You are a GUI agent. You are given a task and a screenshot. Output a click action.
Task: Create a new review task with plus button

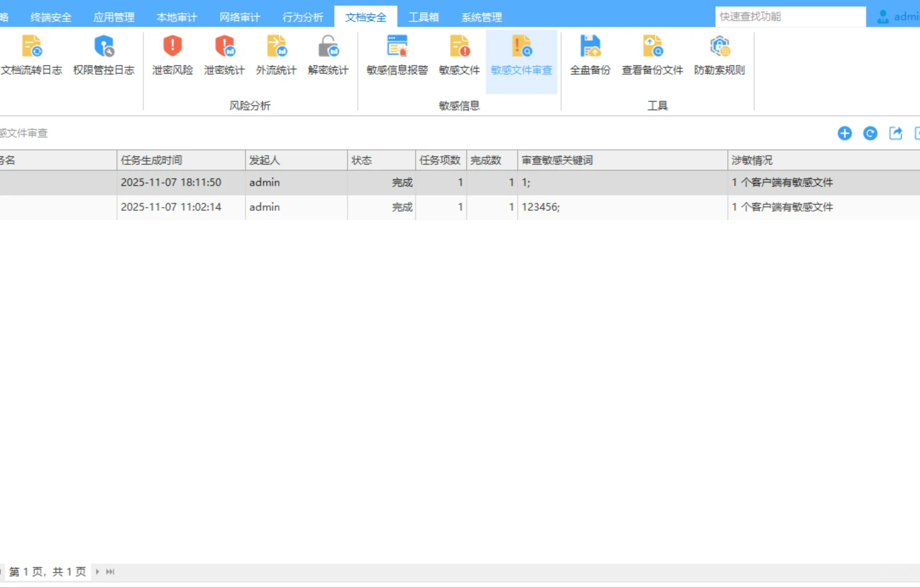845,133
